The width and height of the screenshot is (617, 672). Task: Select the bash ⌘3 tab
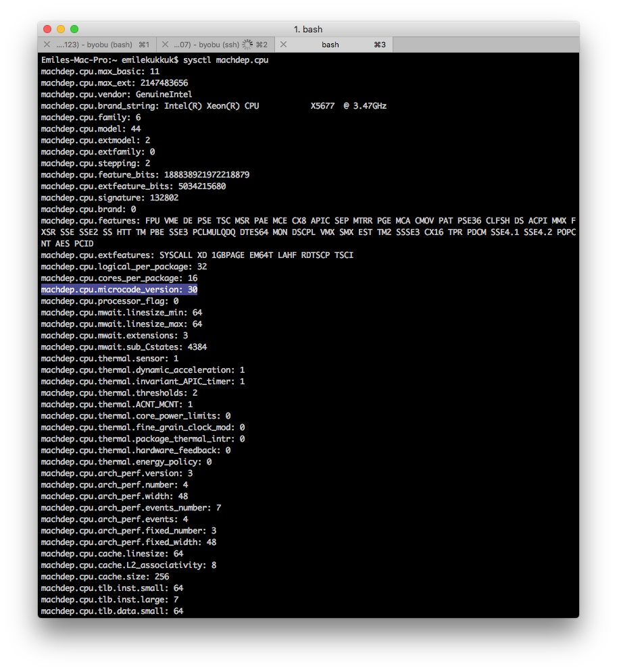(334, 45)
